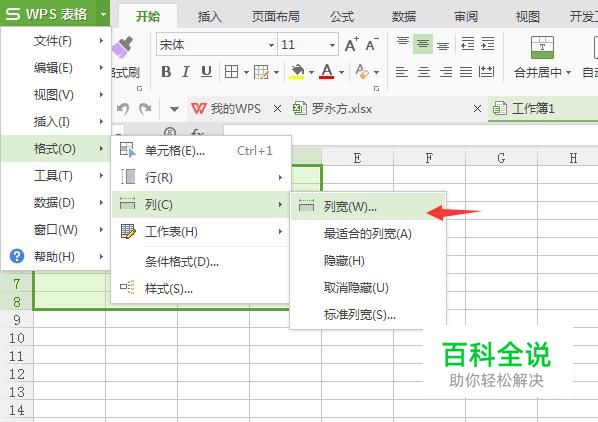Redo the last action

point(145,109)
